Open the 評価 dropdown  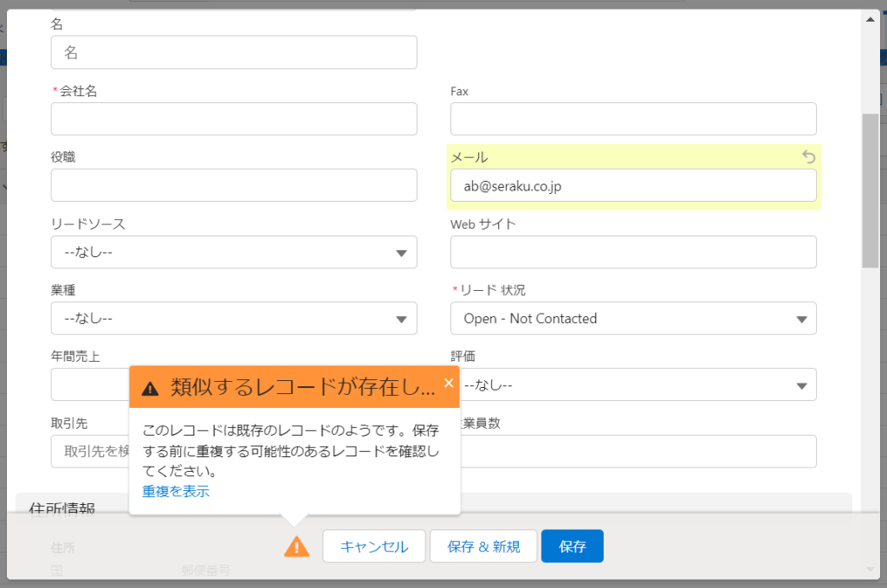click(638, 385)
